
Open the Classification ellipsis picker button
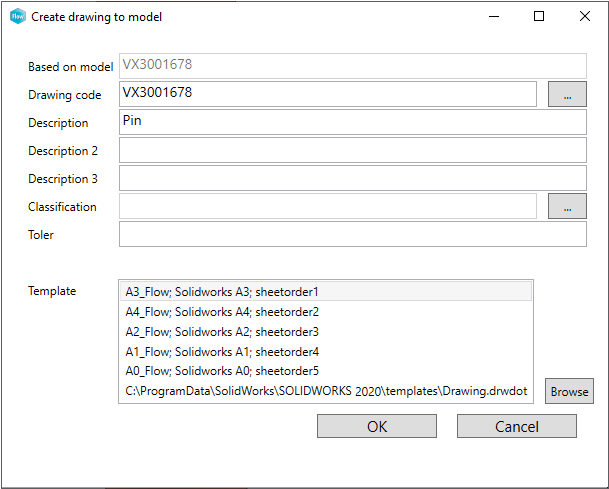[x=567, y=206]
